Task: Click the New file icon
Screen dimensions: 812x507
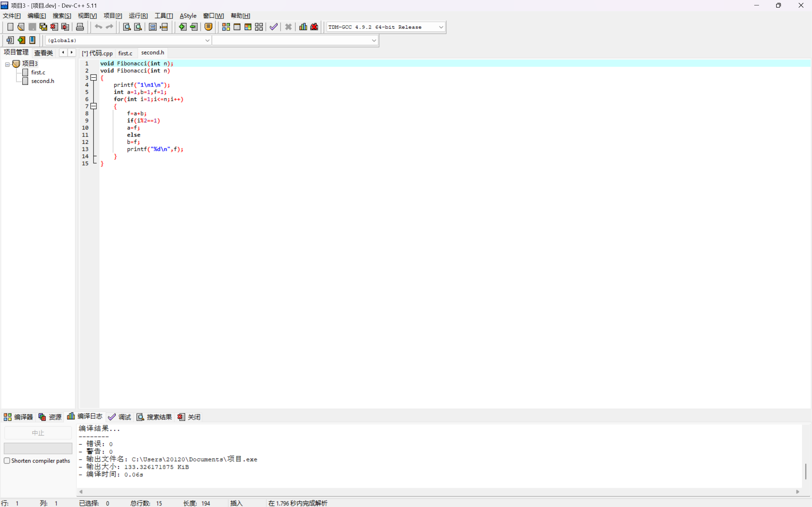Action: [10, 27]
